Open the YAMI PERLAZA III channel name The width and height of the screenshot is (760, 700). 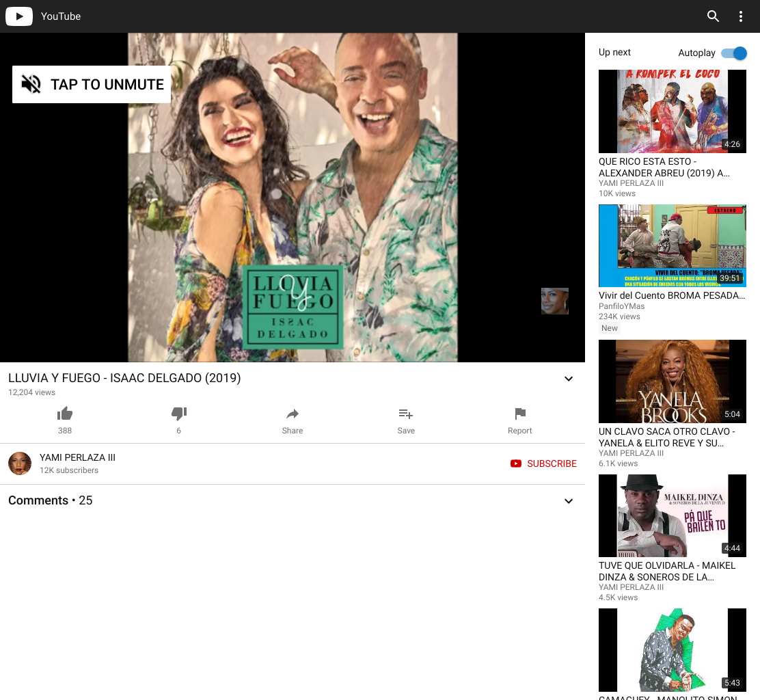[77, 457]
